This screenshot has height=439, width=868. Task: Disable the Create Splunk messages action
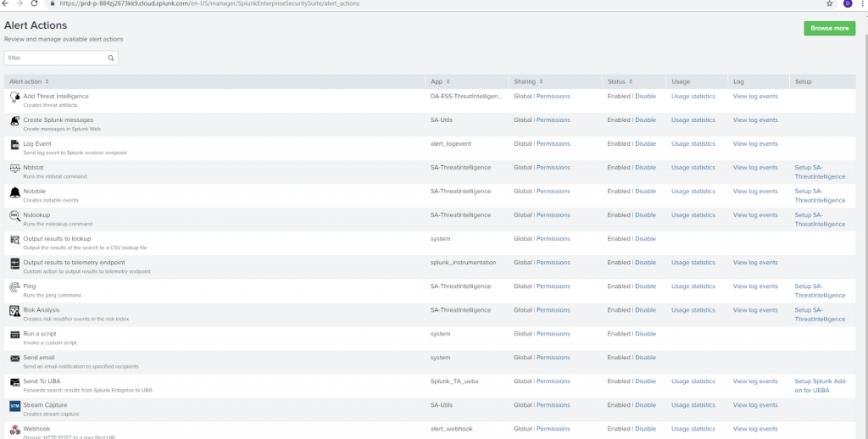[x=645, y=120]
